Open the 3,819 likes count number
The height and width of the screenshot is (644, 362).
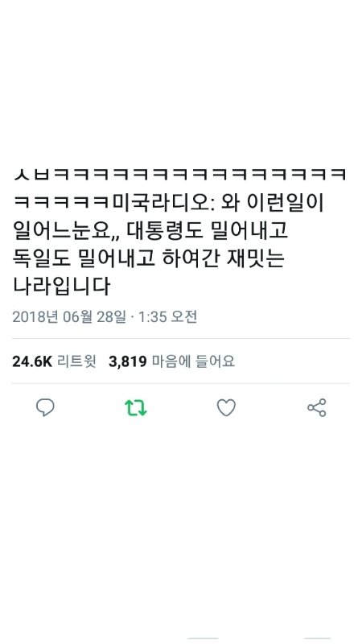[128, 361]
